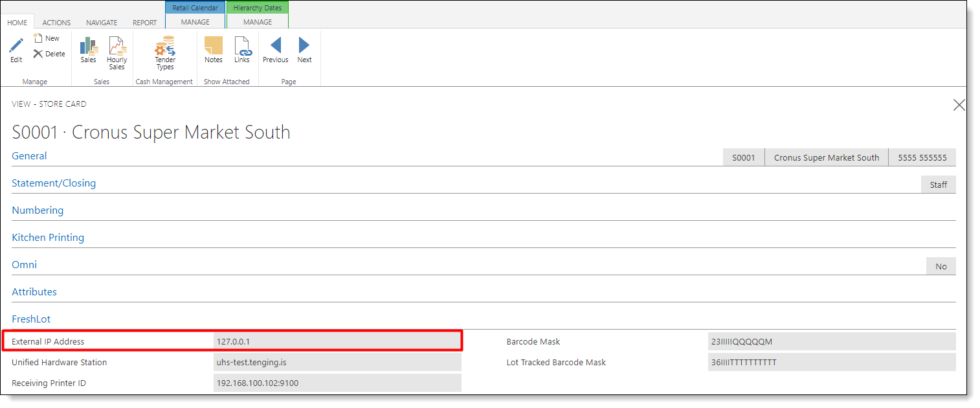Image resolution: width=980 pixels, height=408 pixels.
Task: Switch to the NAVIGATE ribbon tab
Action: point(102,23)
